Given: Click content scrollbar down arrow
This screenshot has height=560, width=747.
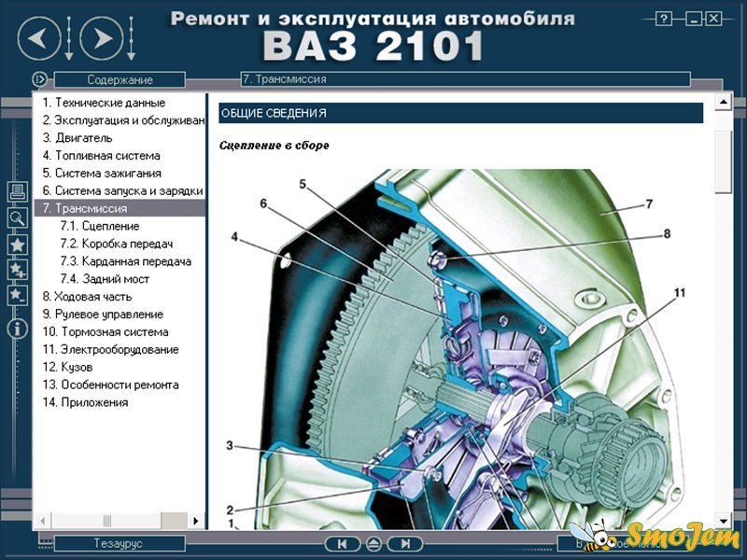Looking at the screenshot, I should click(724, 521).
